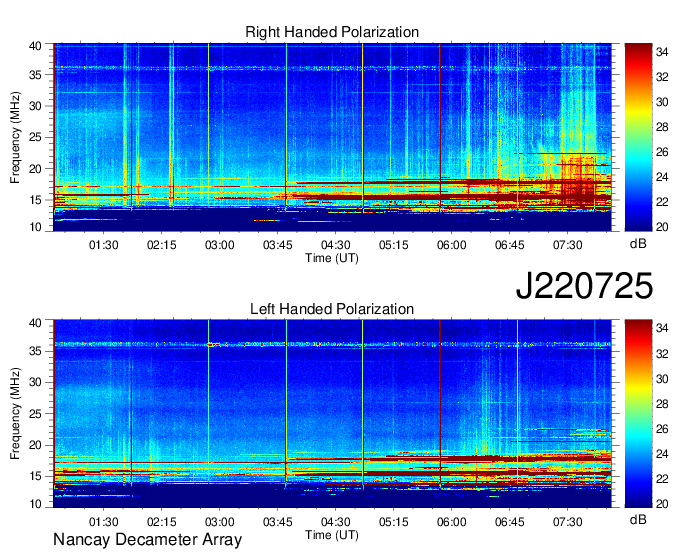This screenshot has height=552, width=680.
Task: Click the 22 value on Right Handed colorbar
Action: tap(662, 202)
